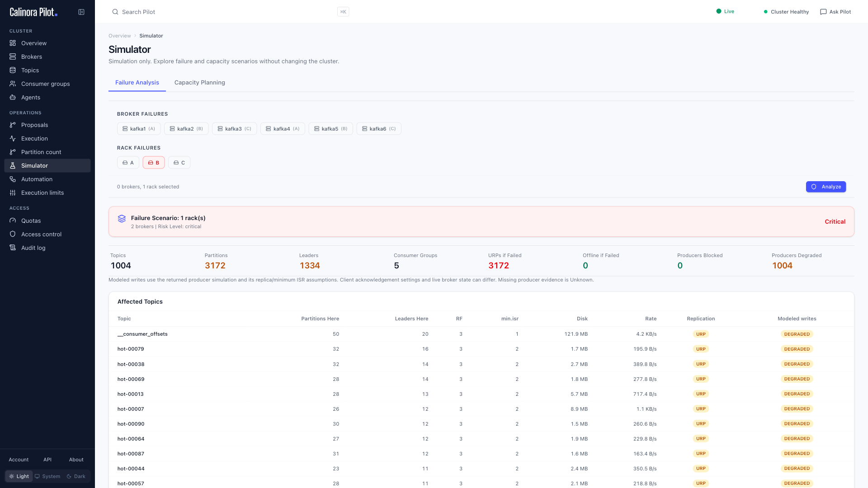The width and height of the screenshot is (868, 488).
Task: Open Ask Pilot chat
Action: [x=835, y=12]
